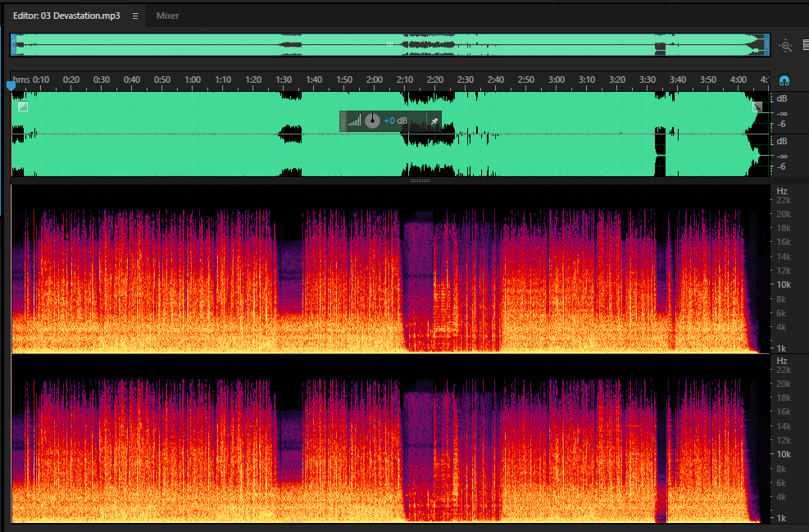Click the overview navigator's left zoom handle
The width and height of the screenshot is (809, 532).
(x=13, y=45)
